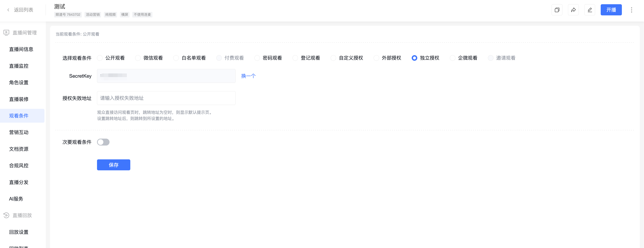Navigate to 直播装修 in the sidebar

(x=19, y=99)
